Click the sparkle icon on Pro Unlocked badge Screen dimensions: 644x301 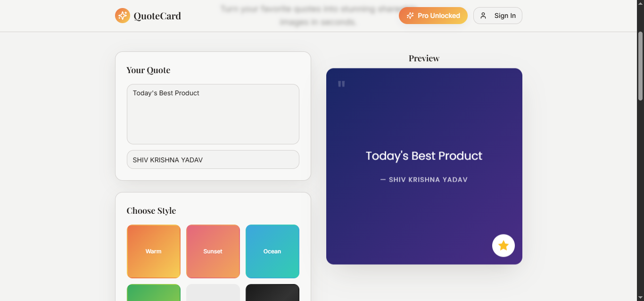[409, 16]
